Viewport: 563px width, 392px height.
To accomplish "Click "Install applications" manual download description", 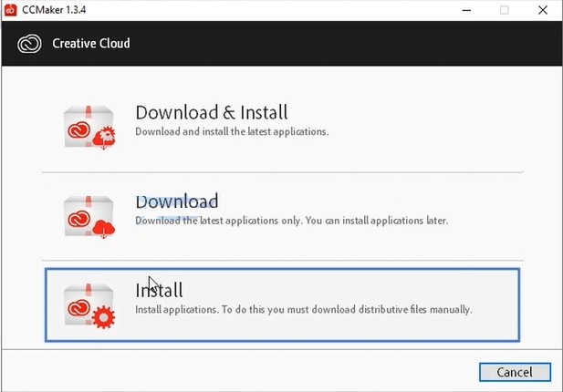I will (303, 310).
